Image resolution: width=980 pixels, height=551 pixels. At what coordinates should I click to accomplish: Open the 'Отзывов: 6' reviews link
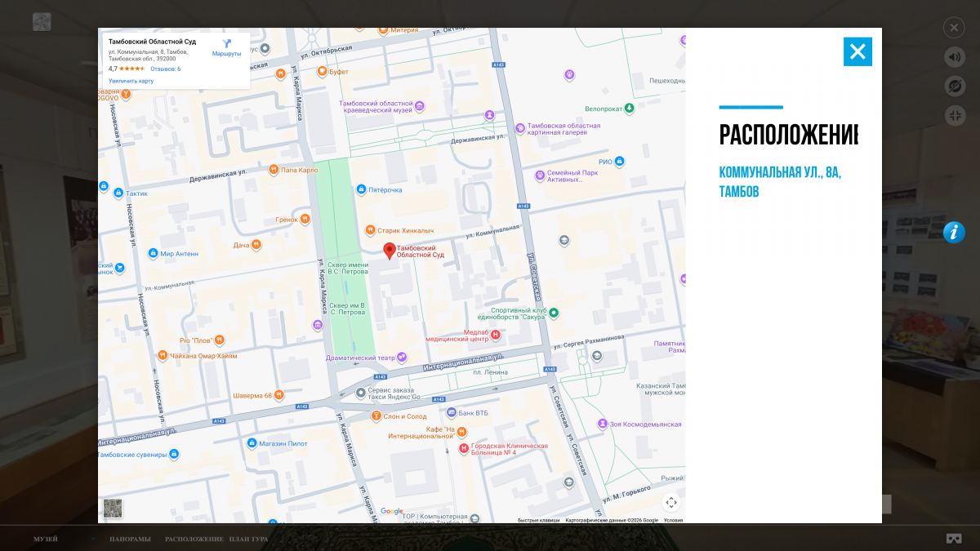(165, 69)
